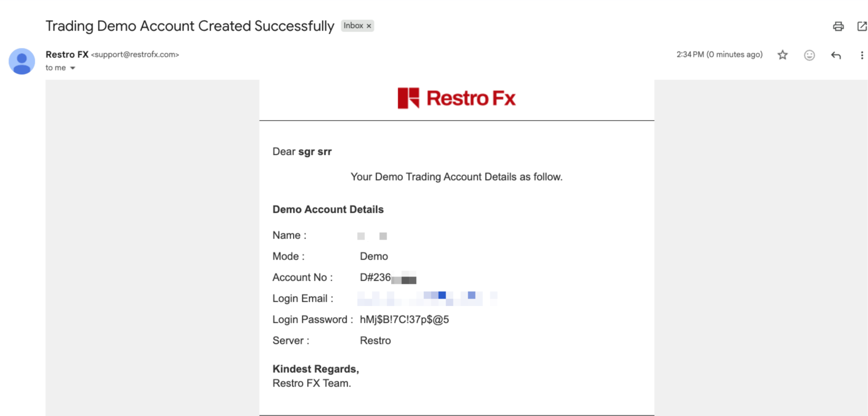The image size is (868, 416).
Task: Click the 'Kindest Regards,' sign-off
Action: tap(315, 369)
